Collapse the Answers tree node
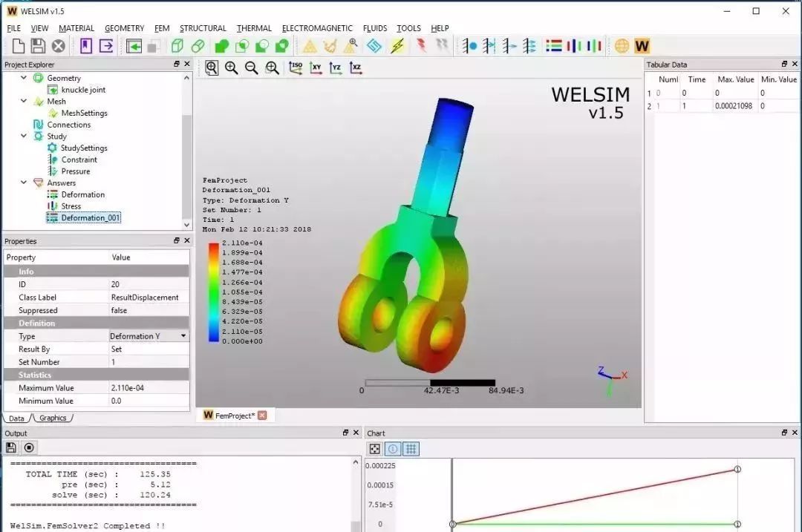802x532 pixels. (24, 182)
